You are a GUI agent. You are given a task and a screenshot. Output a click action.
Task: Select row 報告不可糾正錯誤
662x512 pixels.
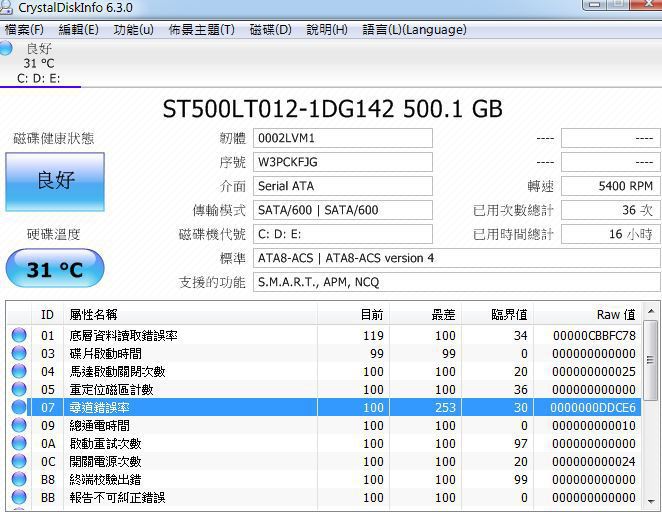pos(324,497)
